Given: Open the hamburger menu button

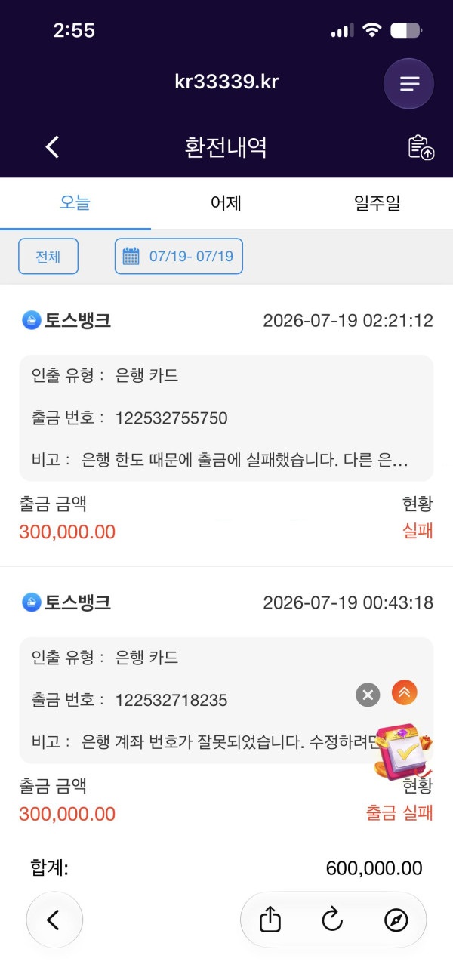Looking at the screenshot, I should pos(408,84).
